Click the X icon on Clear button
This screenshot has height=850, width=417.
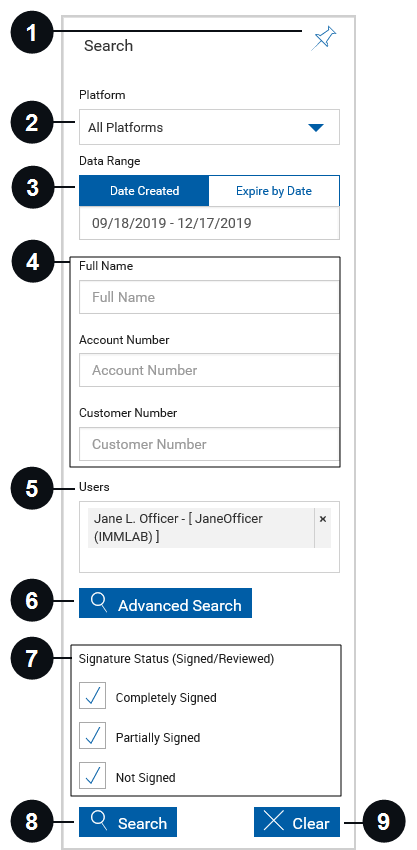coord(274,821)
